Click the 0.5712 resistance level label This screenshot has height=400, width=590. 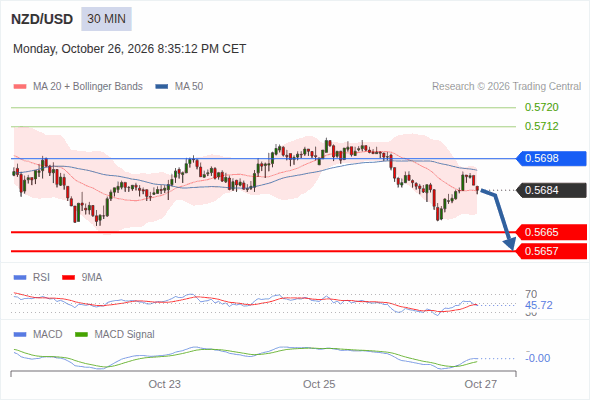pyautogui.click(x=541, y=126)
